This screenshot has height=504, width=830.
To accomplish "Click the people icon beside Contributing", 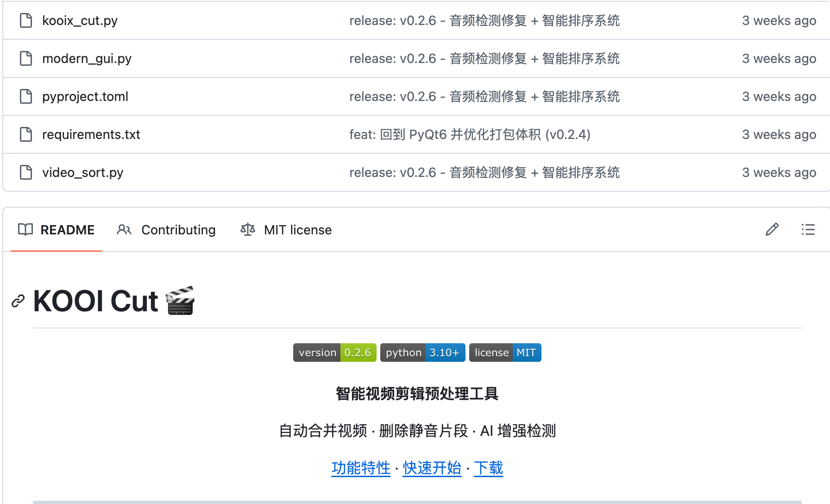I will click(124, 229).
